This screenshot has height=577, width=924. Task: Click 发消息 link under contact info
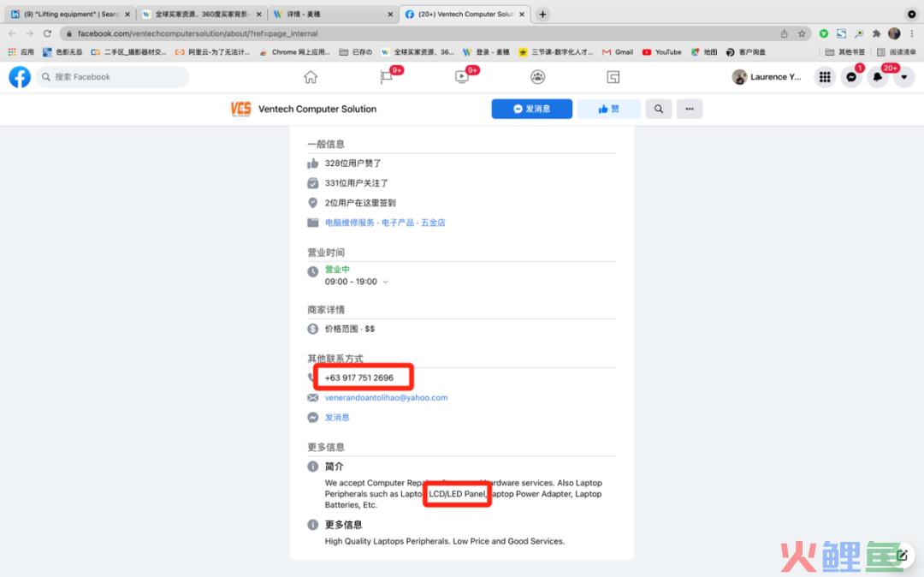pyautogui.click(x=337, y=417)
